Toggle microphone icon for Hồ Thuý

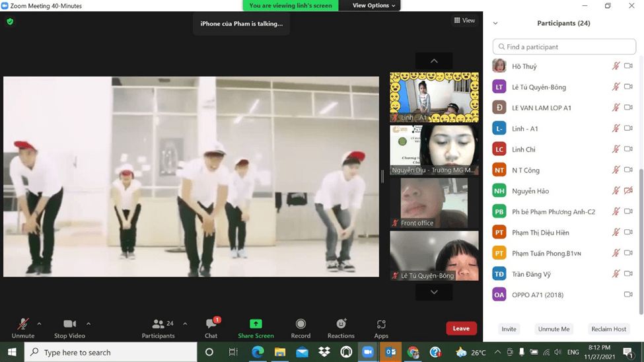pyautogui.click(x=616, y=66)
